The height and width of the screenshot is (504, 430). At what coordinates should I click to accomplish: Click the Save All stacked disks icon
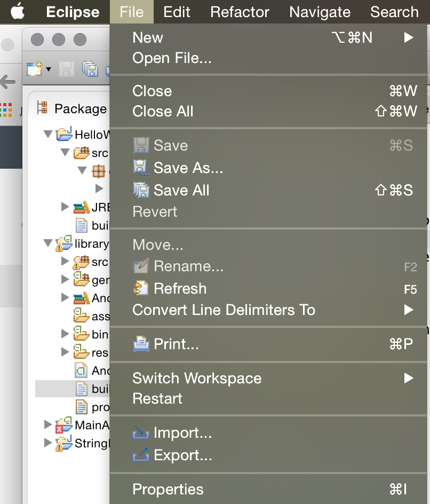point(141,190)
